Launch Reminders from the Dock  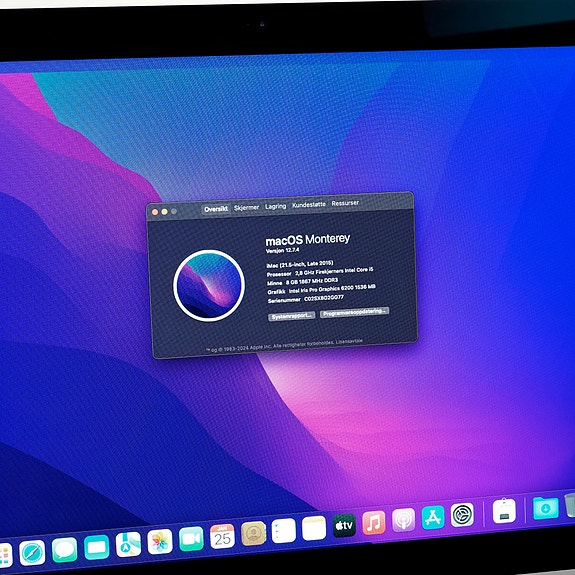pyautogui.click(x=284, y=531)
